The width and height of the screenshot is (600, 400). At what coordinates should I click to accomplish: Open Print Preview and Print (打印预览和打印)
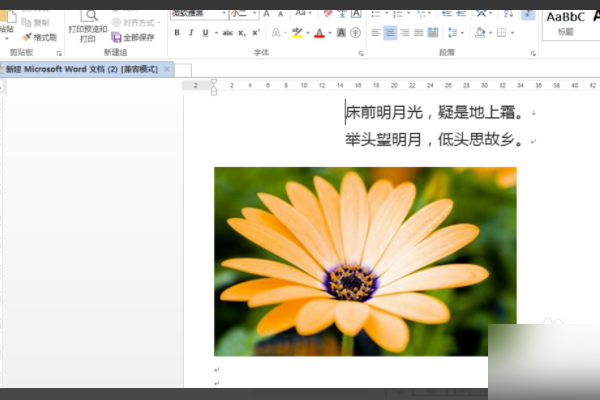[88, 26]
